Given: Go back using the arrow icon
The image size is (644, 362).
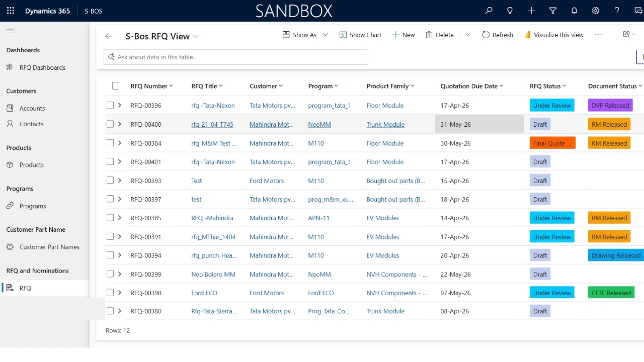Looking at the screenshot, I should (x=108, y=36).
